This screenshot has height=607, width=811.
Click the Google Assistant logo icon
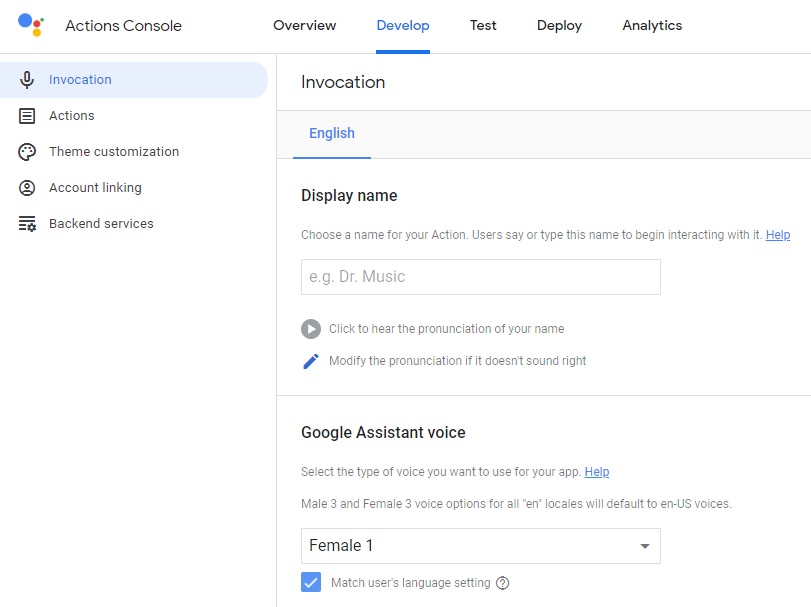[x=31, y=25]
